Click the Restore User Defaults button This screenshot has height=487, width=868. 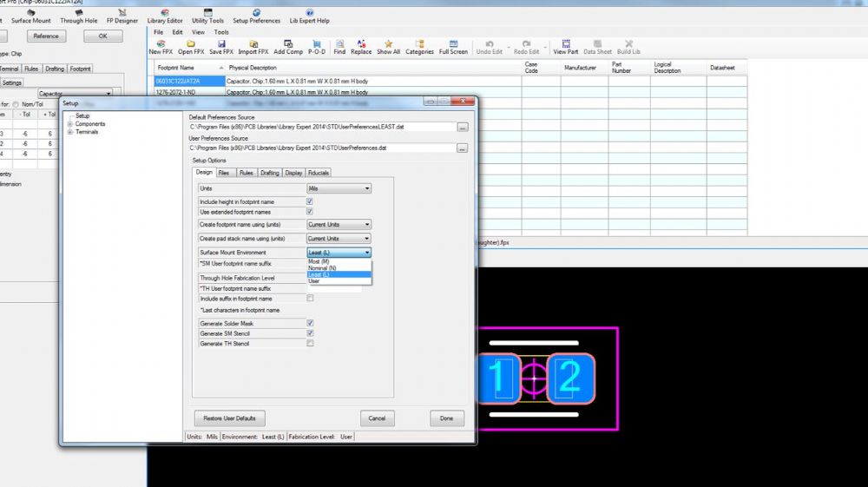[228, 418]
